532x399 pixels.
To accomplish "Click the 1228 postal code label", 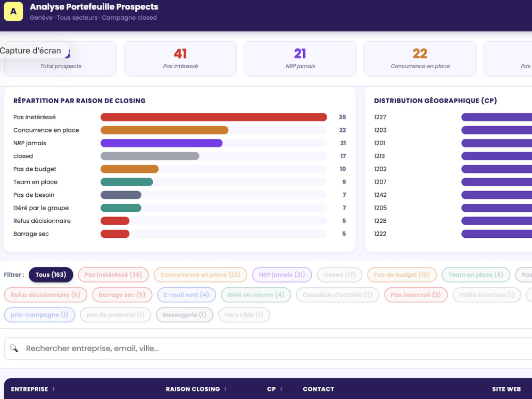I will pos(380,221).
